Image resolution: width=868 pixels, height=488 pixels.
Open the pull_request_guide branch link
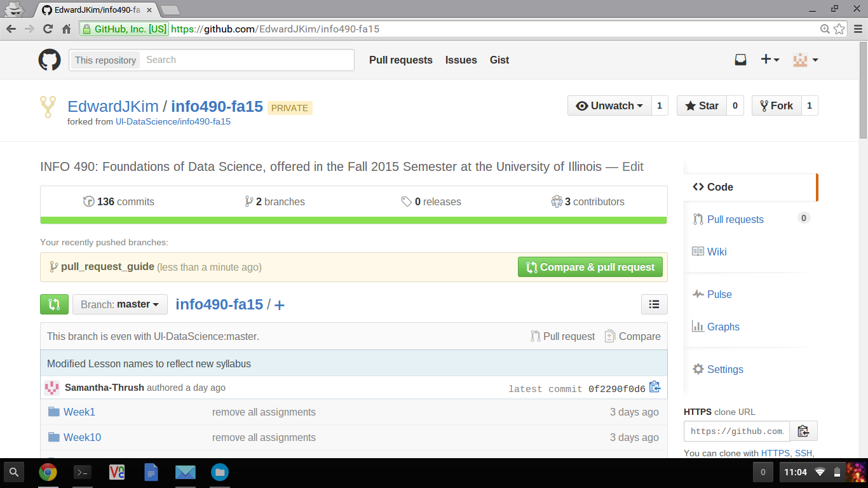[107, 267]
